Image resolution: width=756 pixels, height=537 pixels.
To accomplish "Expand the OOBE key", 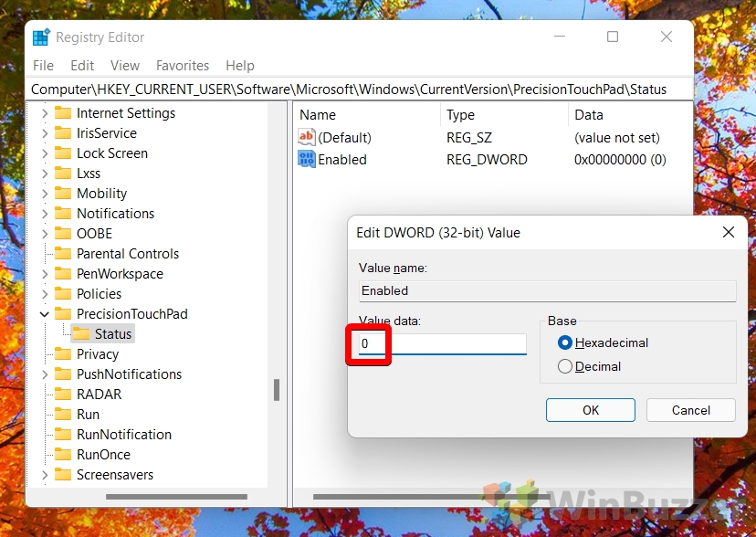I will pos(45,234).
